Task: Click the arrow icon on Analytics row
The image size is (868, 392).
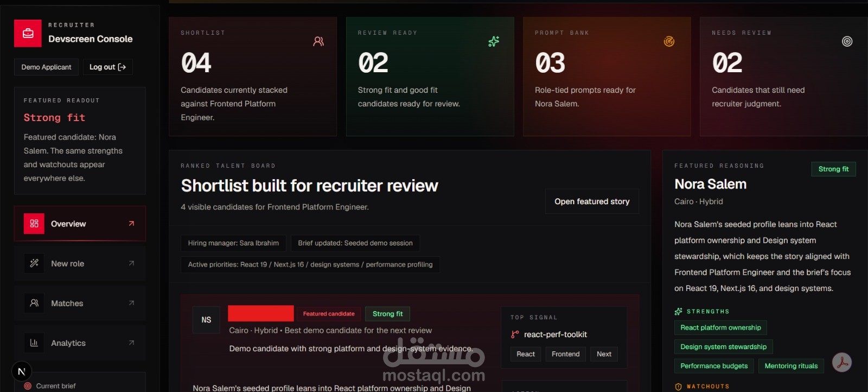Action: (131, 343)
